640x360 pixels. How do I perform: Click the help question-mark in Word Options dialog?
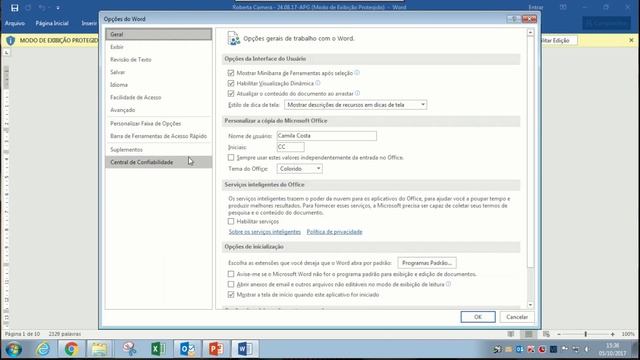[513, 19]
